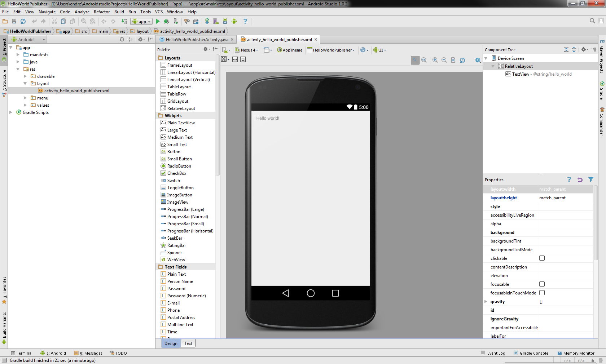This screenshot has width=606, height=364.
Task: Click Properties help question mark icon
Action: coord(569,179)
